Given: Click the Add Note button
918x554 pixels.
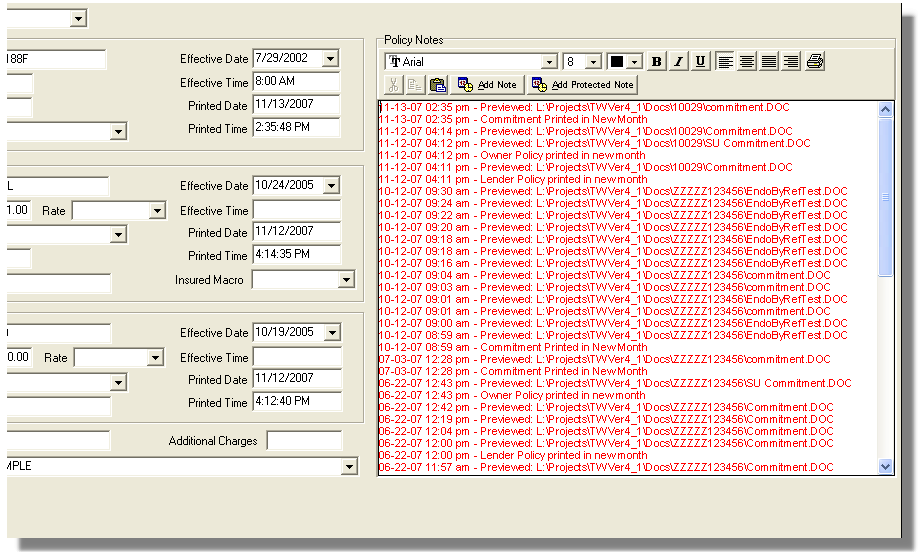Looking at the screenshot, I should [x=487, y=85].
